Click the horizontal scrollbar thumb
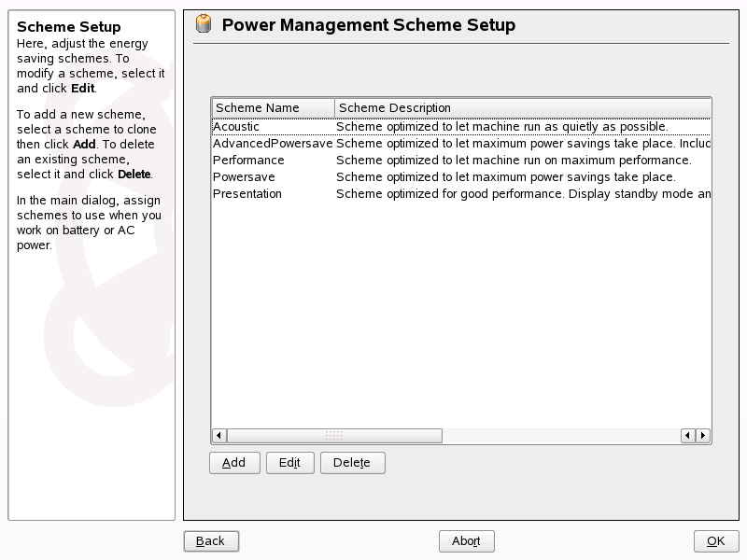Screen dimensions: 747x560 tap(334, 435)
